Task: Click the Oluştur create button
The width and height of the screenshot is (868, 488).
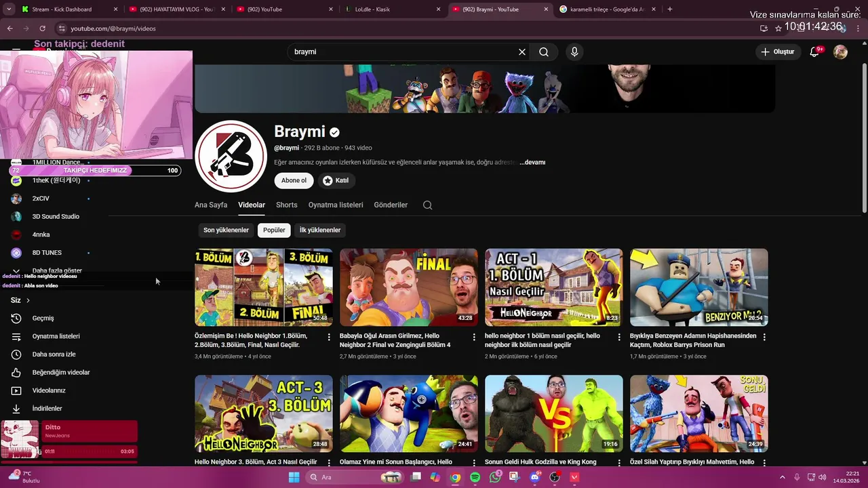Action: pyautogui.click(x=777, y=52)
